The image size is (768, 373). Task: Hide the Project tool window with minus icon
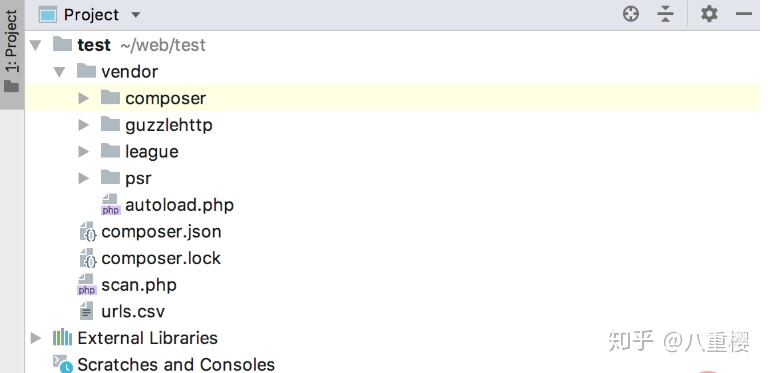744,14
